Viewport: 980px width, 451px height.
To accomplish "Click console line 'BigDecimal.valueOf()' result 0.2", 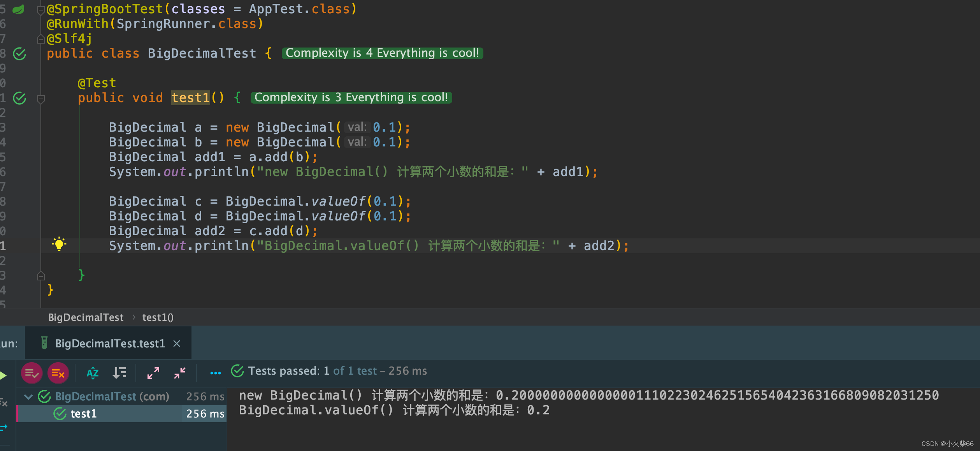I will click(x=394, y=410).
